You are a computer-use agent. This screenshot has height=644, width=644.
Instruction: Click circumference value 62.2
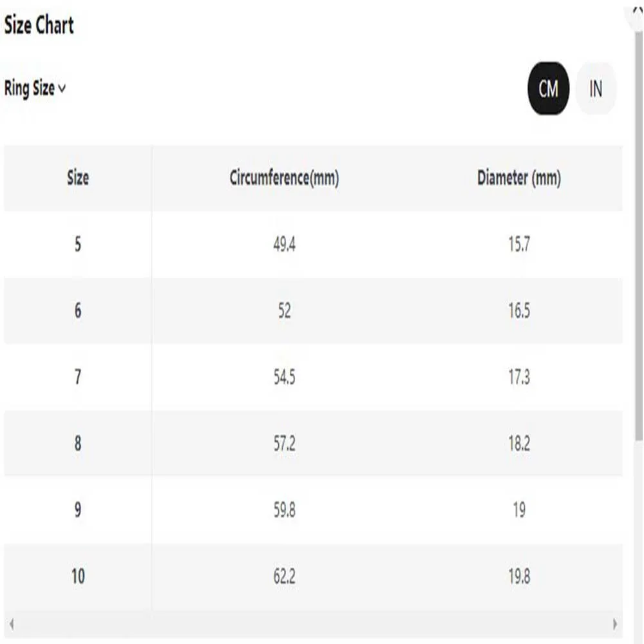click(x=284, y=576)
